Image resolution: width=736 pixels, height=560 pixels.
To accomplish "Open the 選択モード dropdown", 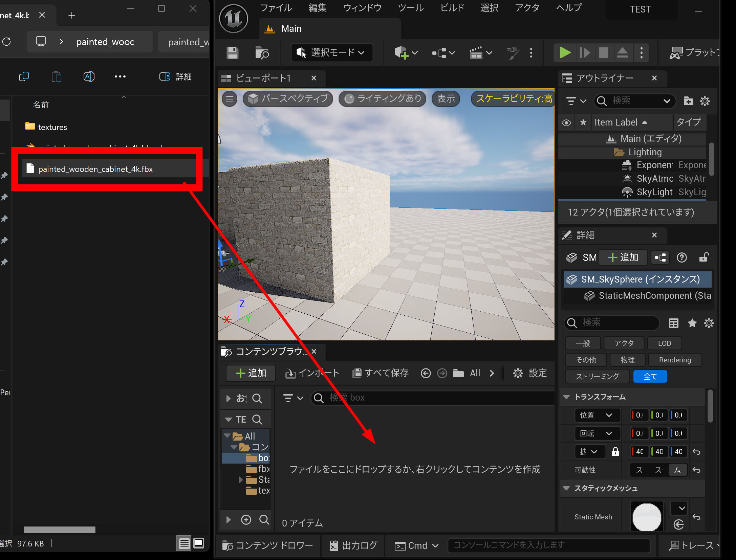I will [x=332, y=53].
